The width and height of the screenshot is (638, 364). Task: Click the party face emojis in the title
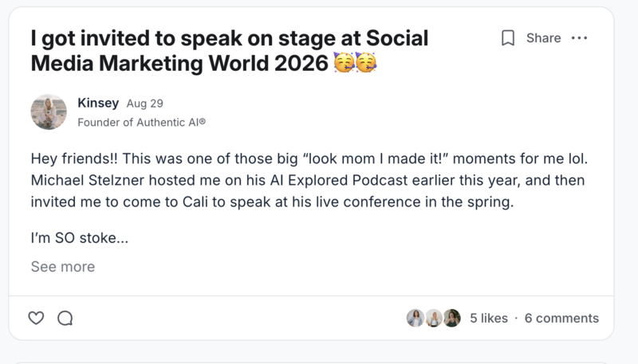click(356, 65)
